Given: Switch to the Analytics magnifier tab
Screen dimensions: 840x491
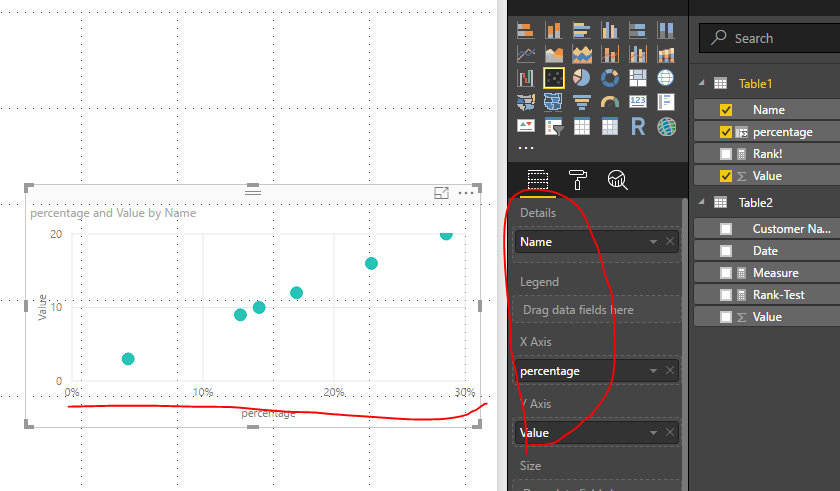Looking at the screenshot, I should [617, 180].
